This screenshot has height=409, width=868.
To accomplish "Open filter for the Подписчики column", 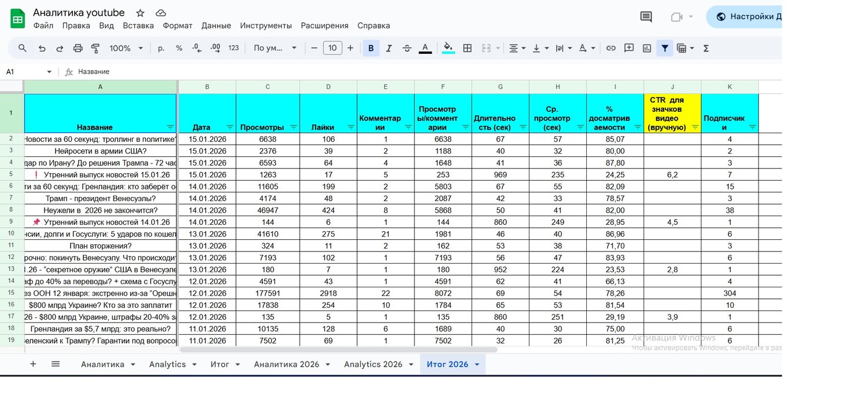I will 752,127.
